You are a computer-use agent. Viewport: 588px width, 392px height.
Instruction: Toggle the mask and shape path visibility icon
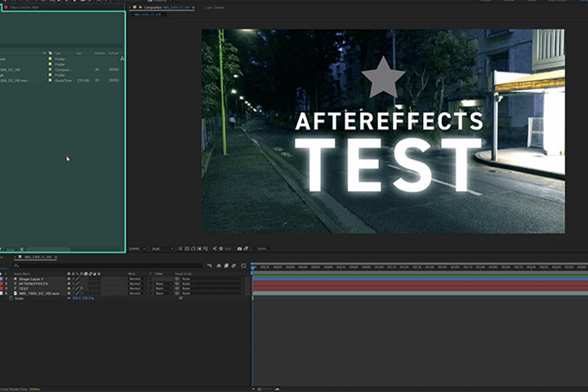coord(193,249)
